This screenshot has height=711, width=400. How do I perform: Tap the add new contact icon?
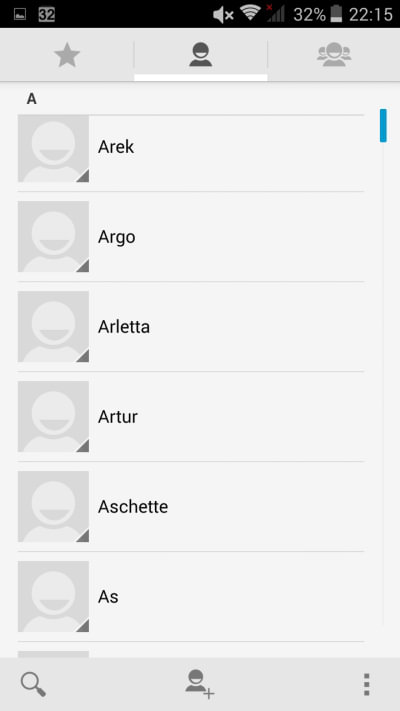click(200, 685)
